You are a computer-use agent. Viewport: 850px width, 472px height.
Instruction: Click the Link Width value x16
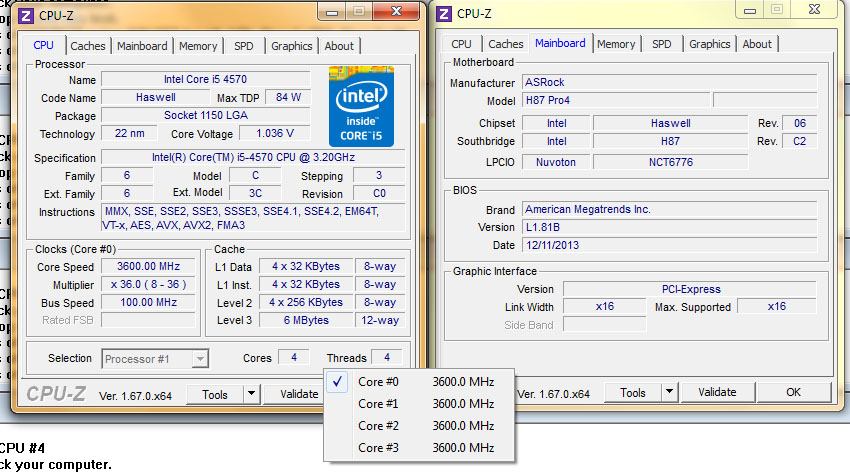point(605,307)
